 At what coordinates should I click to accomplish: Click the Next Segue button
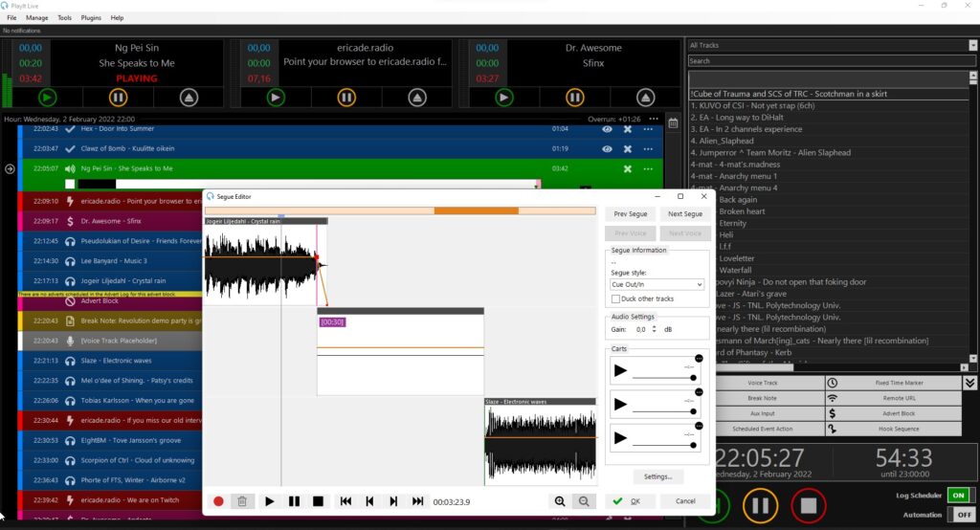coord(685,213)
